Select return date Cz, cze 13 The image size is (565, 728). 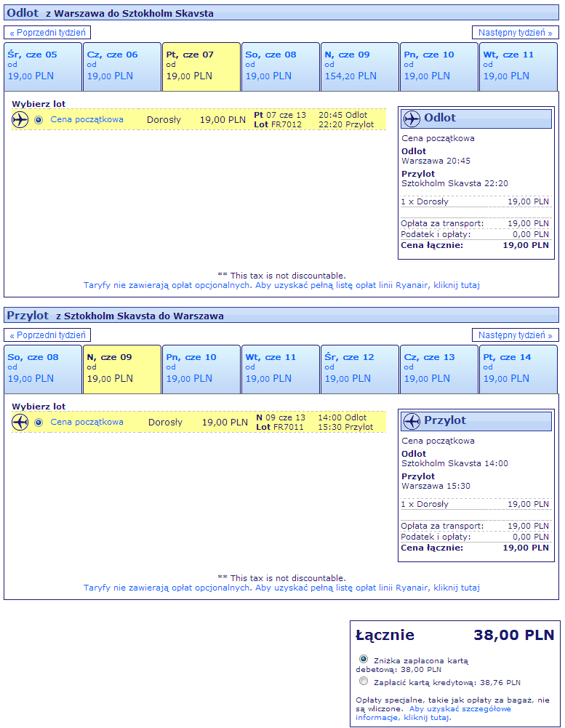(x=439, y=369)
